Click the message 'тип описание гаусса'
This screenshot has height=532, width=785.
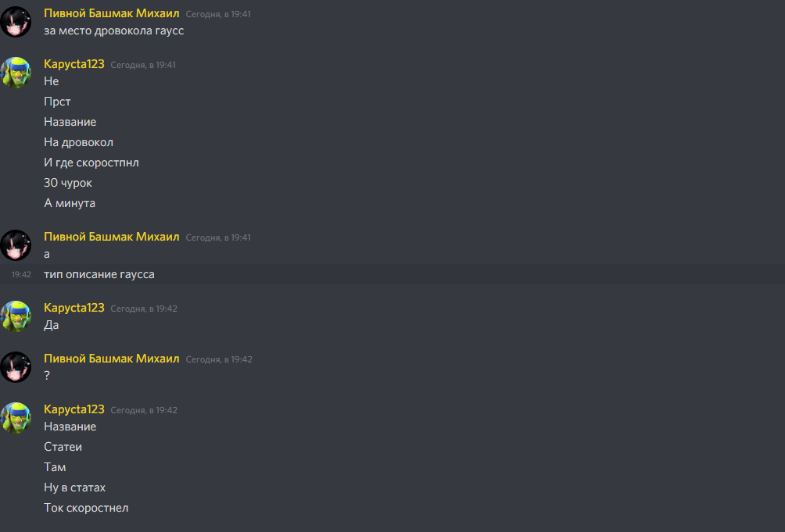tap(99, 274)
